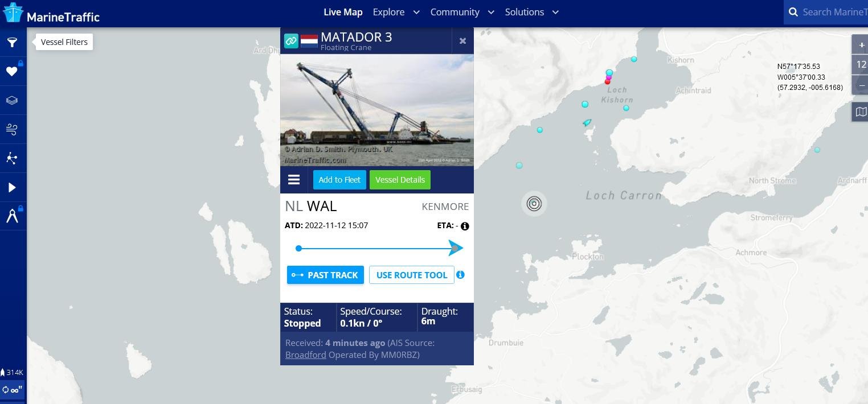Screen dimensions: 868x404
Task: Open the Broadford AIS source link
Action: tap(306, 354)
